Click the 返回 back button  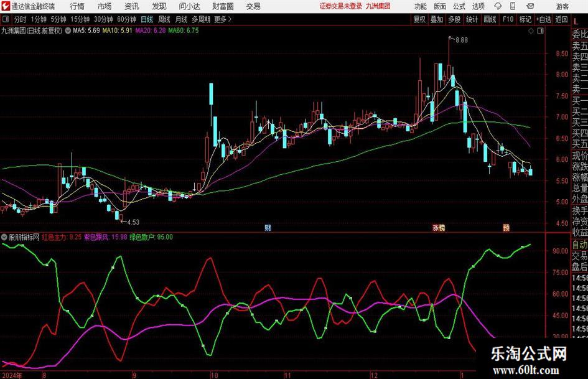tap(561, 19)
